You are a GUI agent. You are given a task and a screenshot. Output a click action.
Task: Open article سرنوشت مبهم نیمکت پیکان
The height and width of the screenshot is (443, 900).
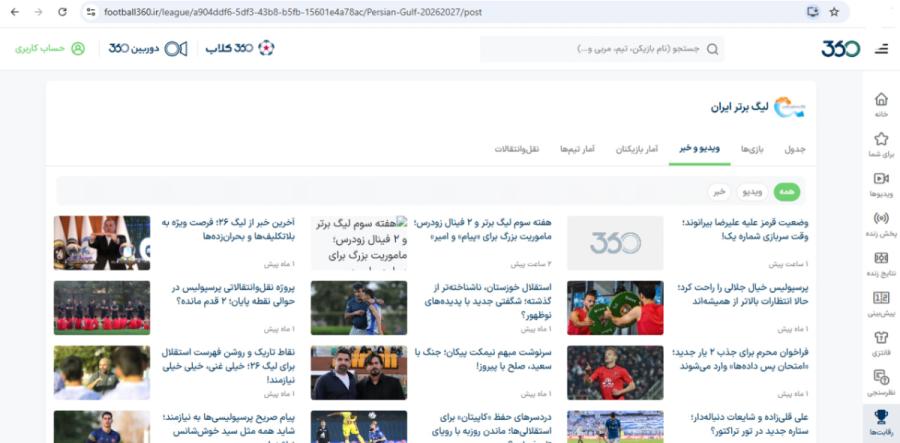click(484, 359)
